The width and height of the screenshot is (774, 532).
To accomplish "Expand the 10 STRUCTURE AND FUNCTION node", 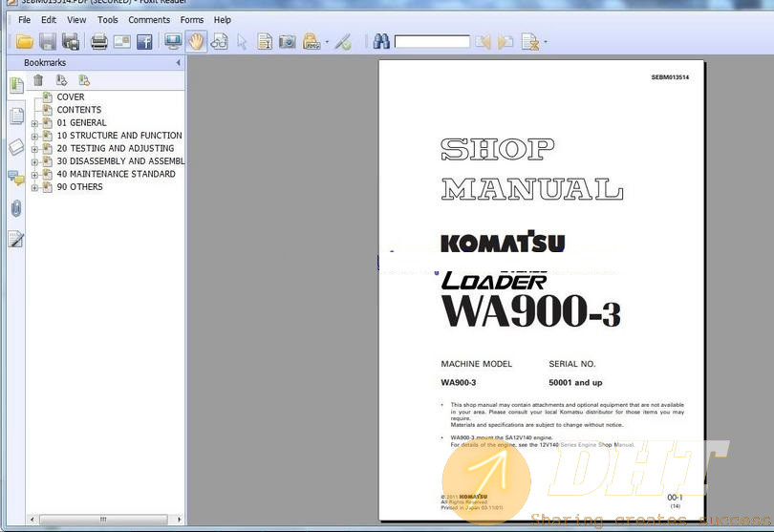I will click(x=34, y=137).
